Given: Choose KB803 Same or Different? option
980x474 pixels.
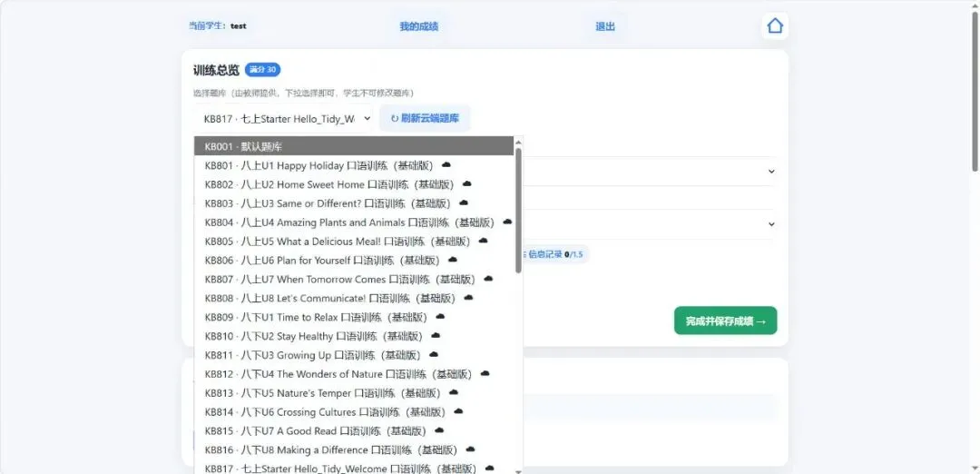Looking at the screenshot, I should 354,203.
